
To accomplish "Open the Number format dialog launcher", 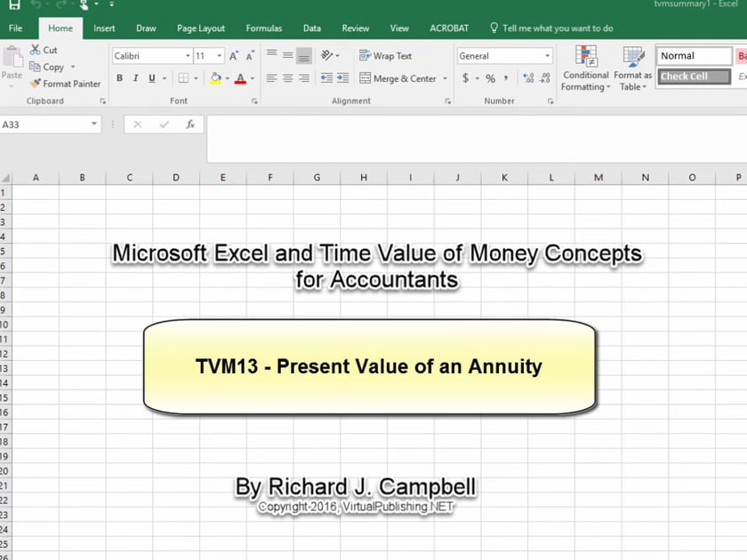I will [x=550, y=101].
